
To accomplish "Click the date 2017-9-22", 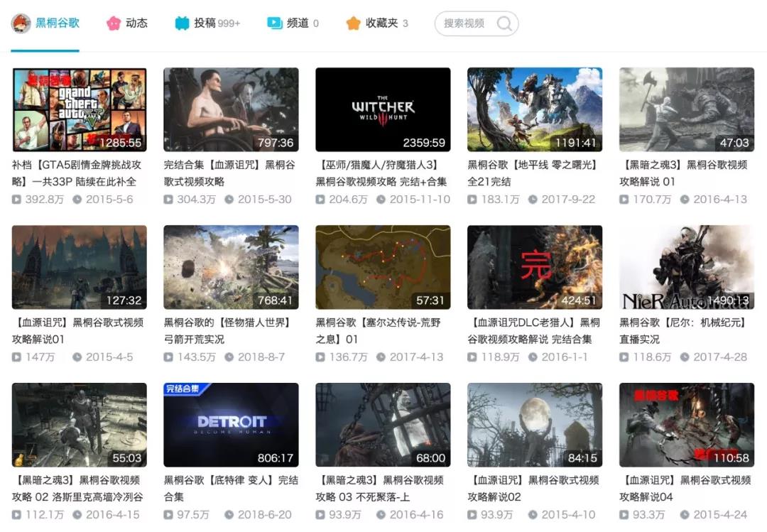I will (x=568, y=199).
